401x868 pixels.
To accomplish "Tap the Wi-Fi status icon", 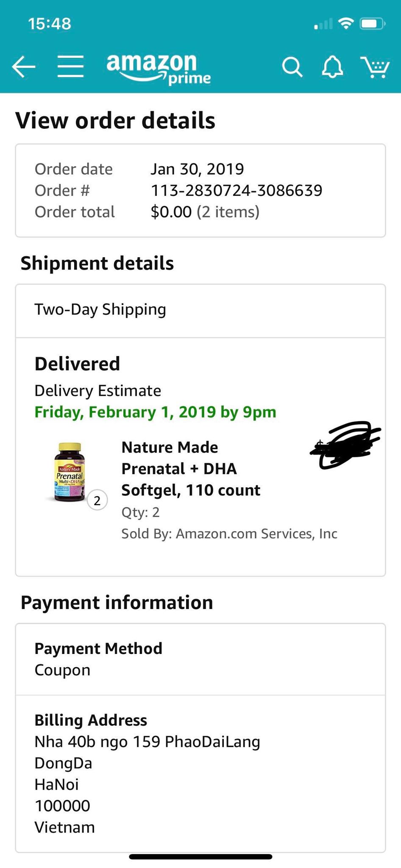I will [346, 23].
